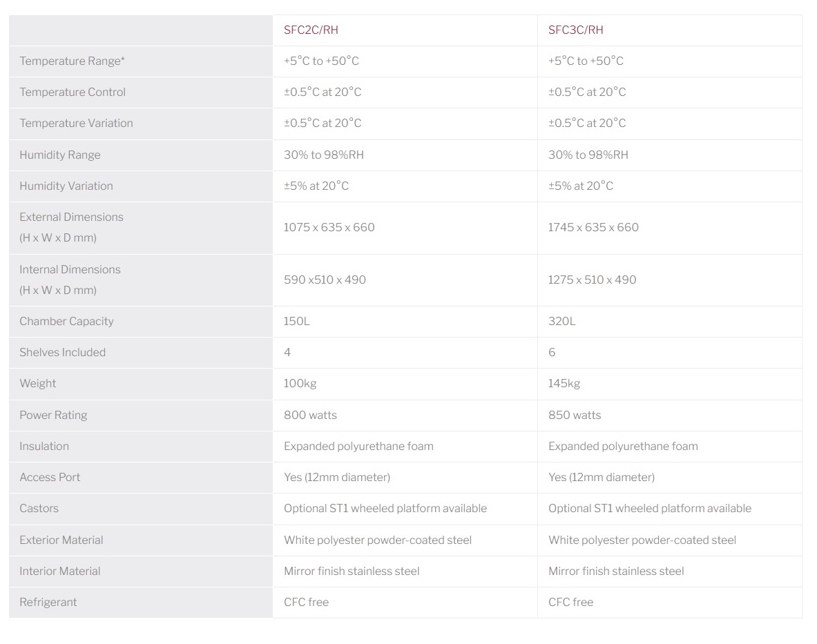Click the Castors row label
The height and width of the screenshot is (644, 817).
pyautogui.click(x=39, y=508)
